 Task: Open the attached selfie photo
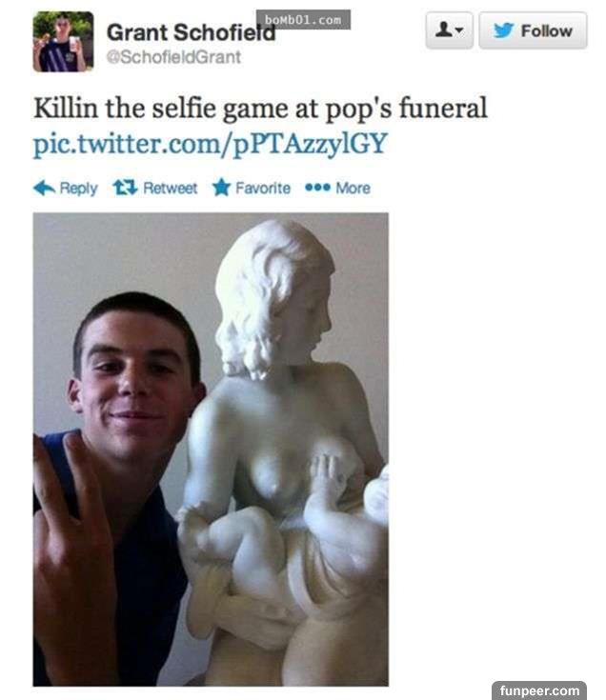tap(211, 450)
